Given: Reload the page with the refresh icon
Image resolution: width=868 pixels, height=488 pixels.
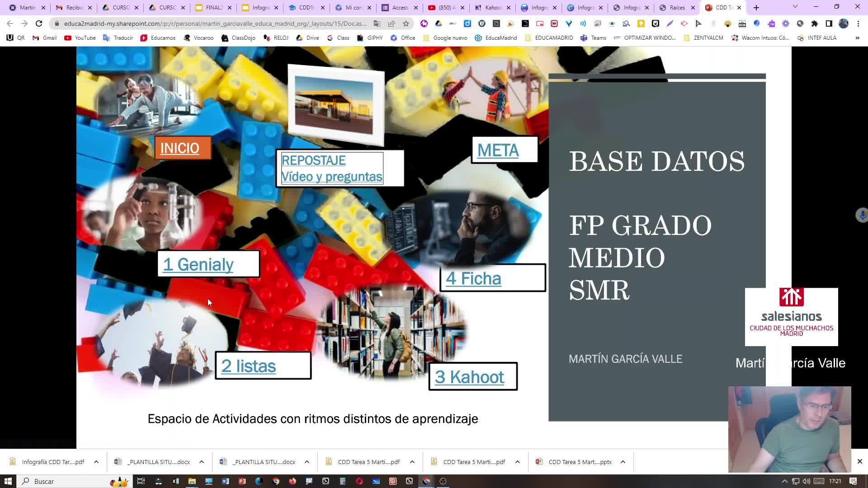Looking at the screenshot, I should click(x=39, y=23).
